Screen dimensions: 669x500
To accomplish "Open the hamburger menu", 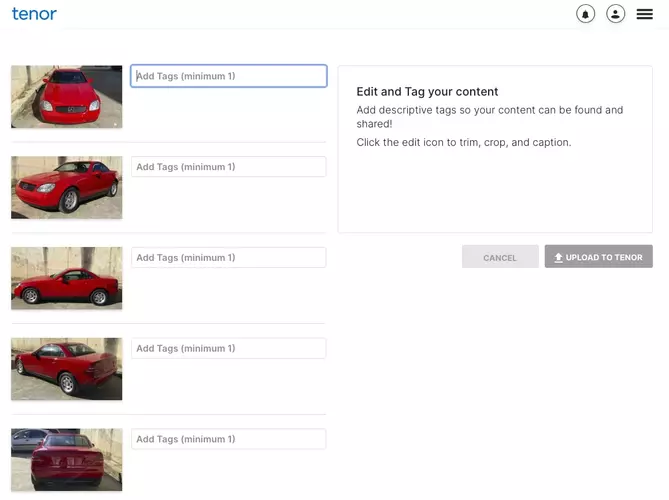I will (x=644, y=14).
